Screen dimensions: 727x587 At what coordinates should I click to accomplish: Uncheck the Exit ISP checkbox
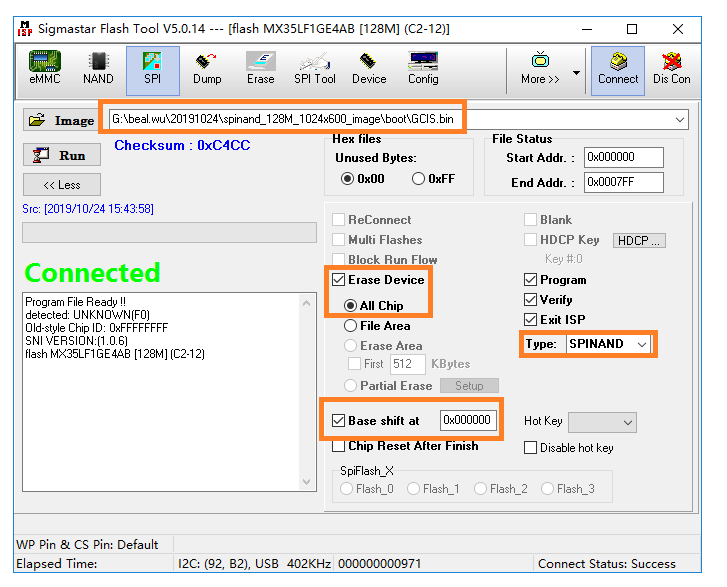pyautogui.click(x=530, y=319)
